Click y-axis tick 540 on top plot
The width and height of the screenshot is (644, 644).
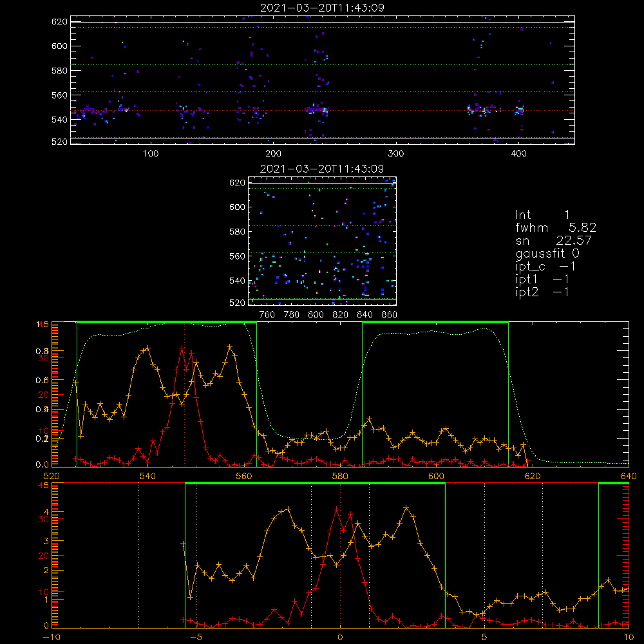click(x=59, y=120)
